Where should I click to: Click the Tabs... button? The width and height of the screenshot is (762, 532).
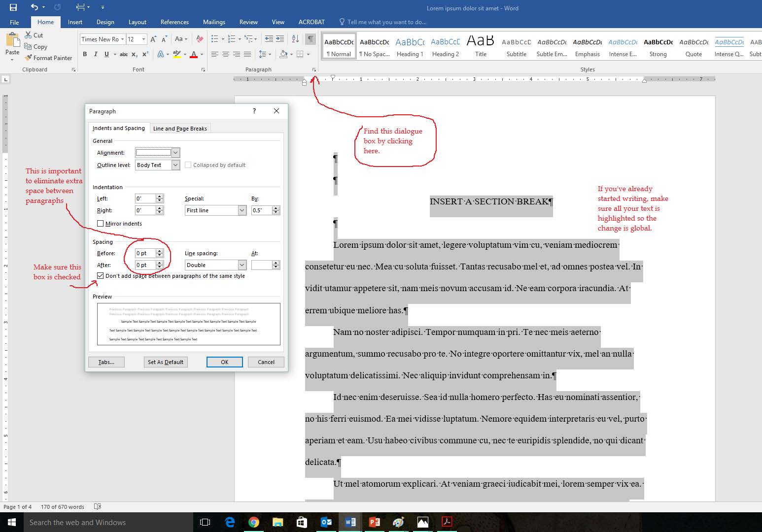click(106, 362)
